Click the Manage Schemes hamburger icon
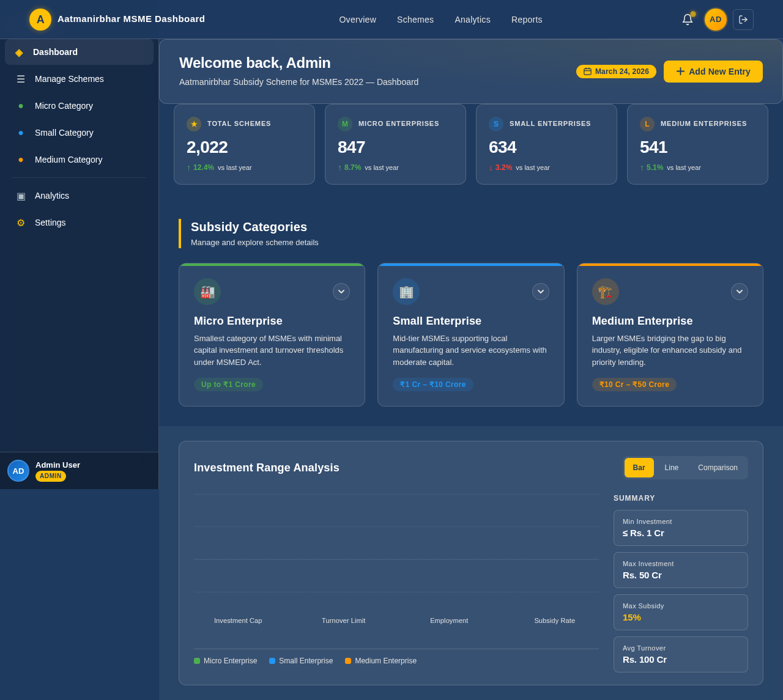Viewport: 783px width, 700px height. [x=21, y=78]
